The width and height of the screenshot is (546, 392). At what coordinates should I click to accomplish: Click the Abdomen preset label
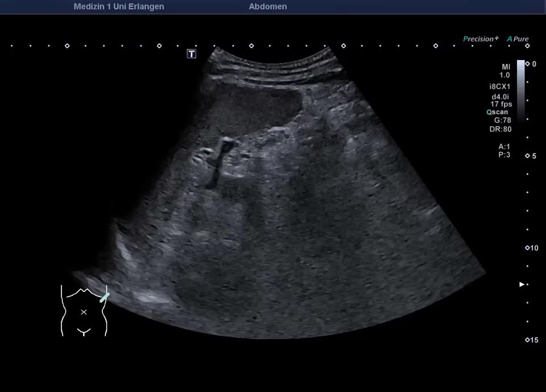(267, 7)
